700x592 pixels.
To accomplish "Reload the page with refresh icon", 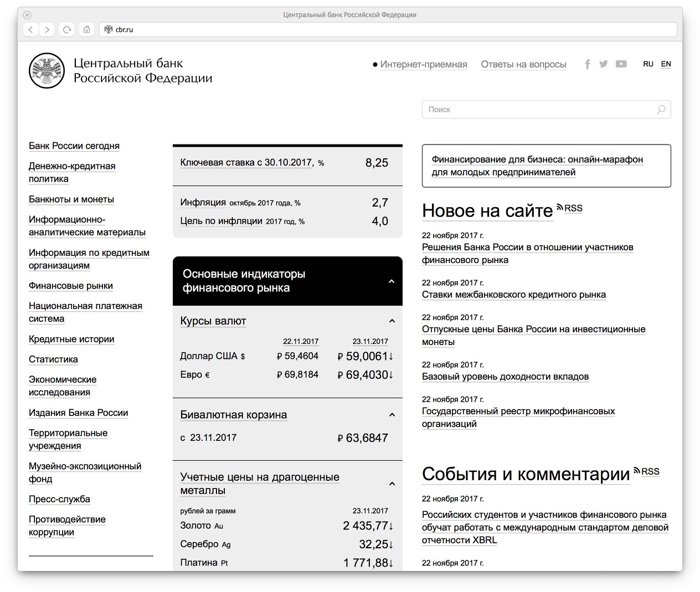I will 67,30.
